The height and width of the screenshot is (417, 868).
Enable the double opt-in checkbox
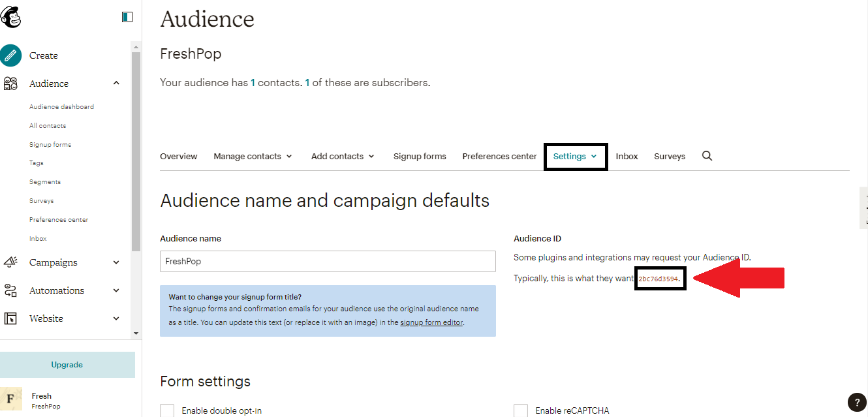click(167, 410)
